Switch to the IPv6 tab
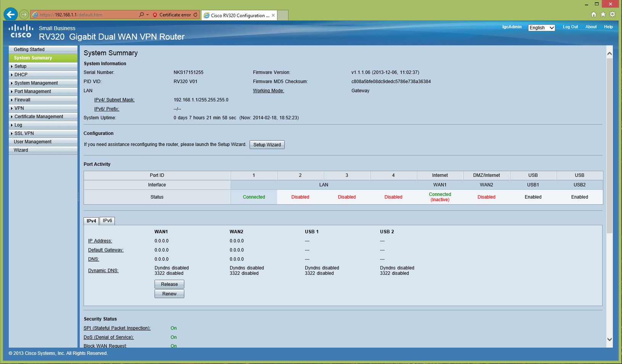The image size is (622, 364). (x=107, y=221)
